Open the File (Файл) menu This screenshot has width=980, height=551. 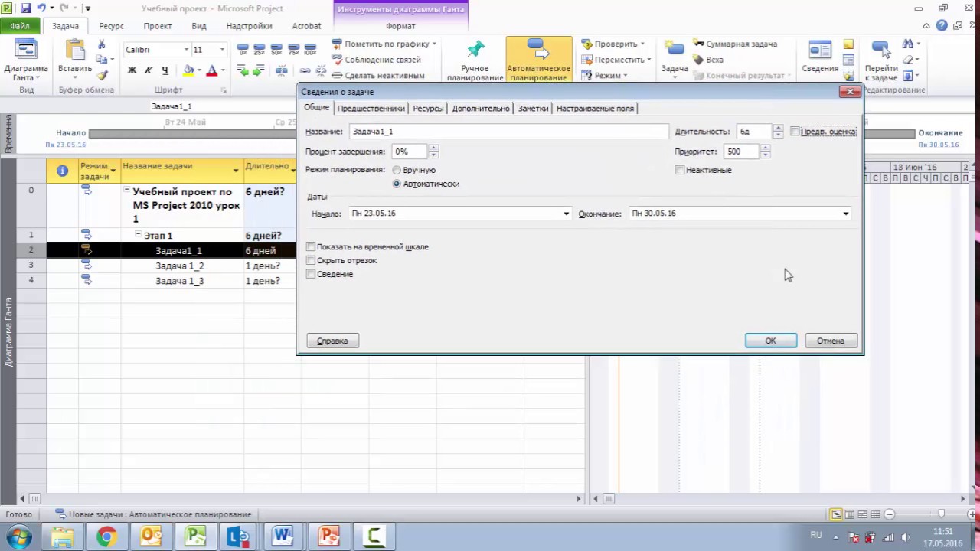pos(20,26)
